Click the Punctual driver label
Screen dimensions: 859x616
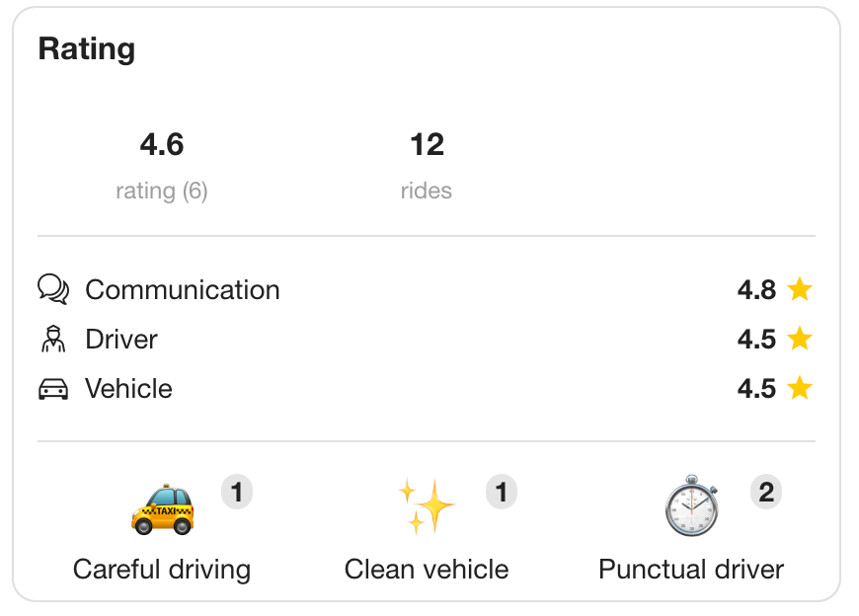click(690, 570)
